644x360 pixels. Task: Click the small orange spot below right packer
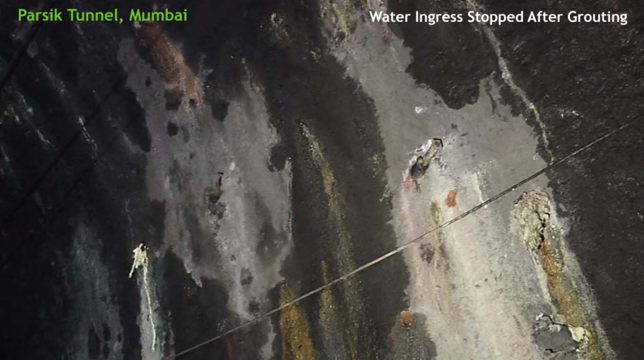(x=452, y=198)
